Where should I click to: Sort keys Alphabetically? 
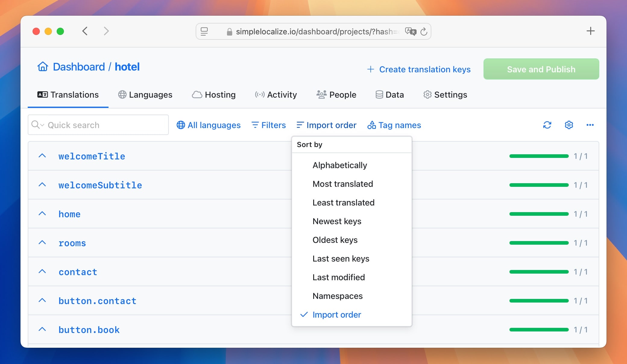352,165
